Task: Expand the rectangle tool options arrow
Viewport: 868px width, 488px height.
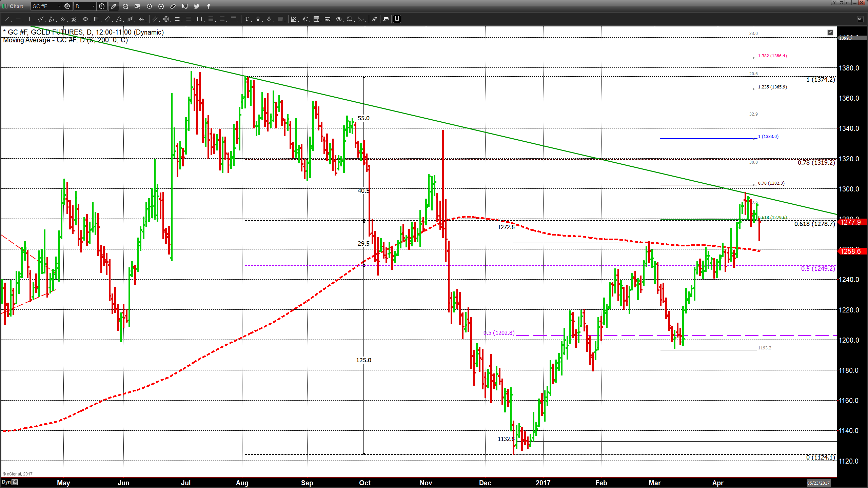Action: click(101, 21)
